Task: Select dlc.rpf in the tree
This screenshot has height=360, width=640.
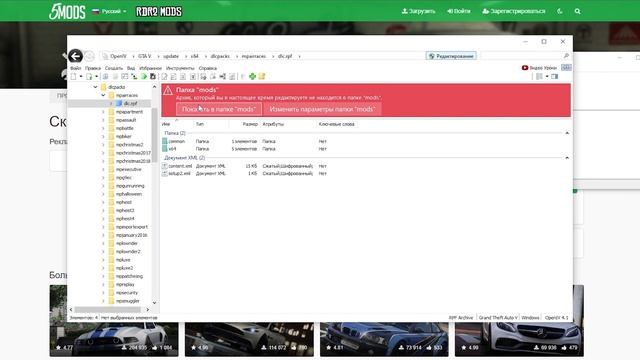Action: point(130,104)
